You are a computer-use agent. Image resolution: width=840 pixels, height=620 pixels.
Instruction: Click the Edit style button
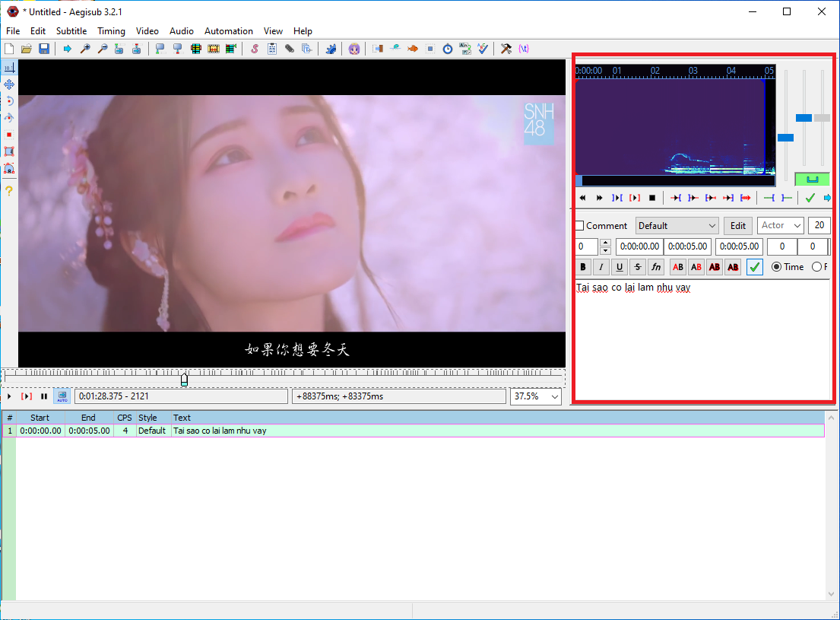tap(737, 226)
